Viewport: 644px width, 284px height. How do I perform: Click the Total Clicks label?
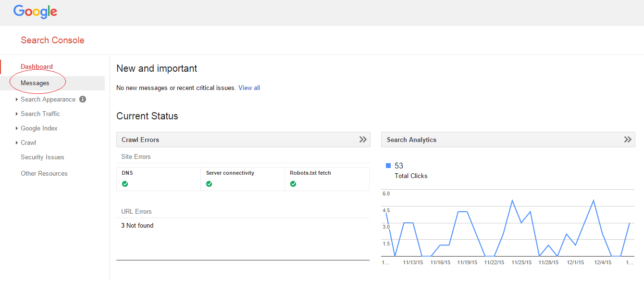pos(411,176)
